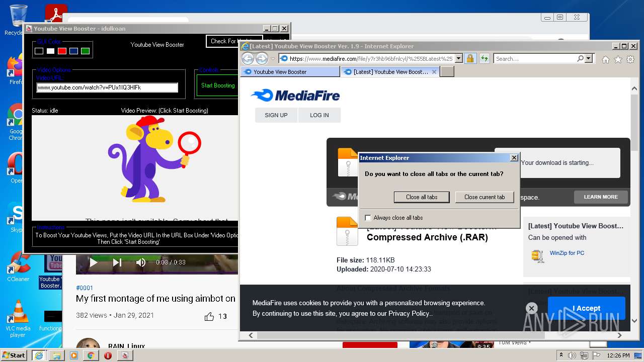This screenshot has height=362, width=644.
Task: Click the search magnifier icon in IE
Action: pyautogui.click(x=581, y=59)
